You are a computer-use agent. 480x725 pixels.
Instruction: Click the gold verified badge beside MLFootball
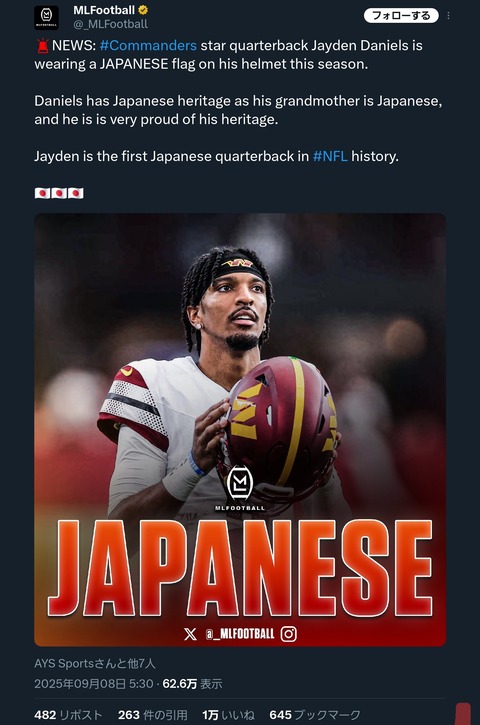tap(143, 10)
